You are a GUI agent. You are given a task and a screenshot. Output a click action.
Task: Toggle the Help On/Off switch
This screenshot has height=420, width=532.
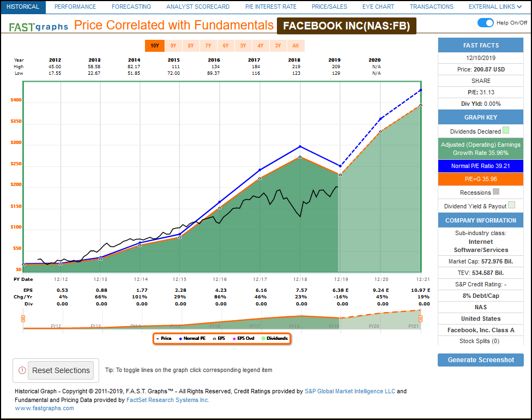point(485,23)
